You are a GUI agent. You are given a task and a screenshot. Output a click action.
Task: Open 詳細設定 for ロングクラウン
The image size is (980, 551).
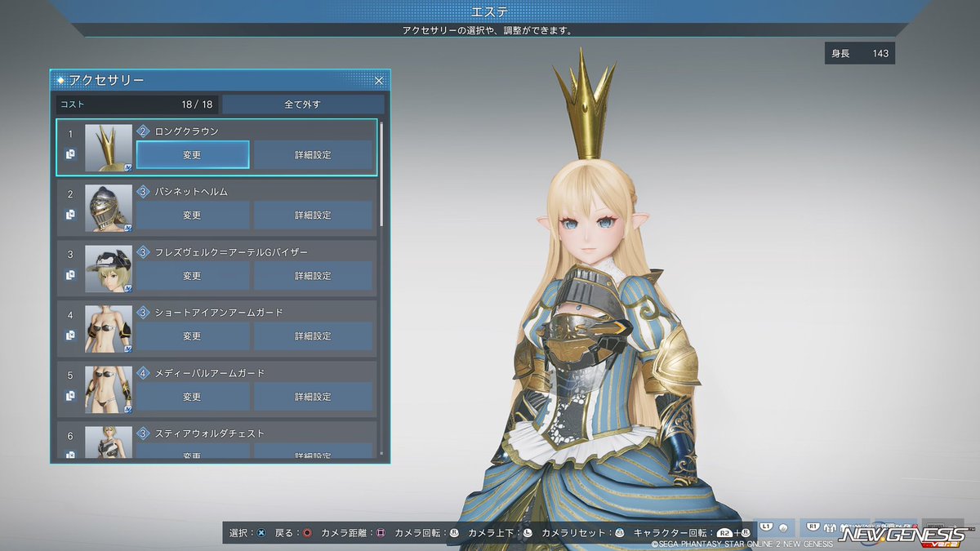313,155
